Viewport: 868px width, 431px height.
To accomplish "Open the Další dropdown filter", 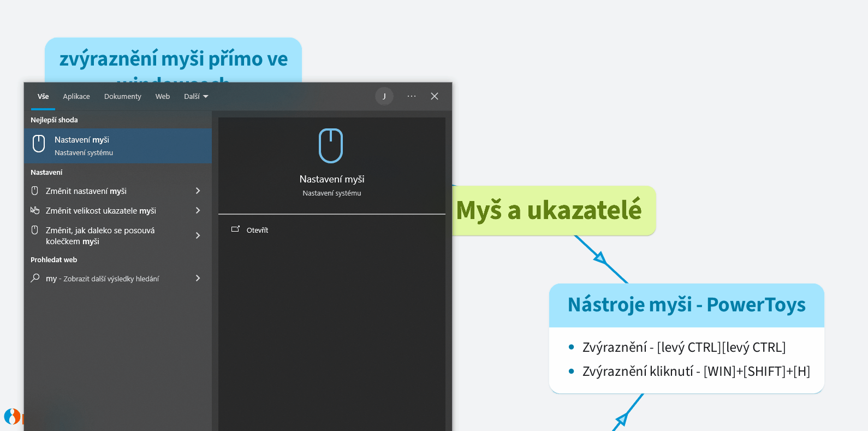I will pyautogui.click(x=196, y=97).
